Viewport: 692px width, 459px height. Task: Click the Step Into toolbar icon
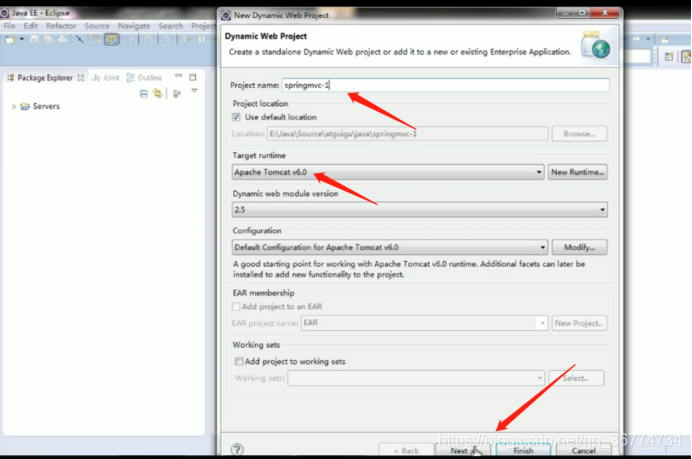tap(167, 40)
